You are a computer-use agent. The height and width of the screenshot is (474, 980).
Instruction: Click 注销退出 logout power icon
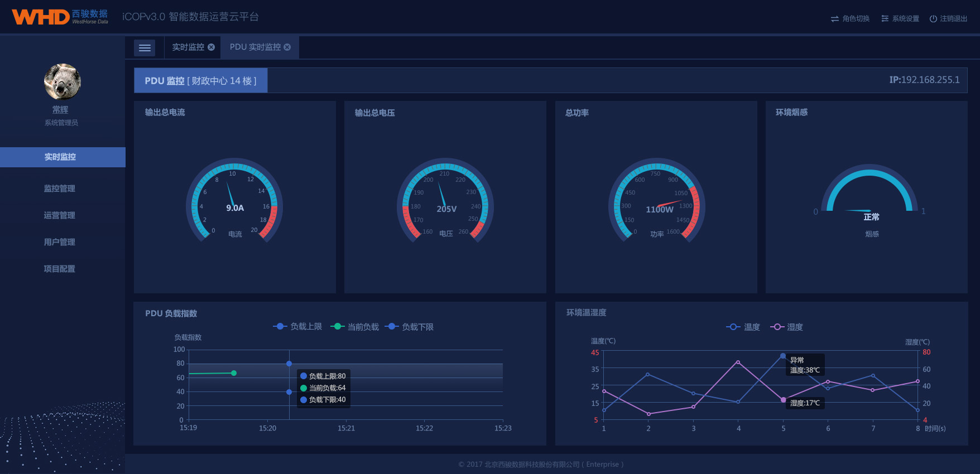pos(933,19)
